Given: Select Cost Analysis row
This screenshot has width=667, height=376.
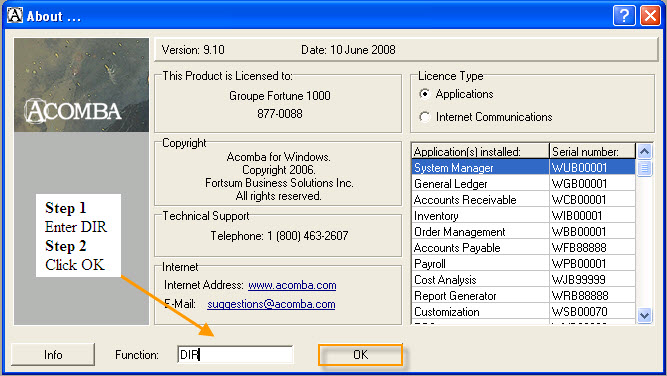Looking at the screenshot, I should [x=523, y=279].
